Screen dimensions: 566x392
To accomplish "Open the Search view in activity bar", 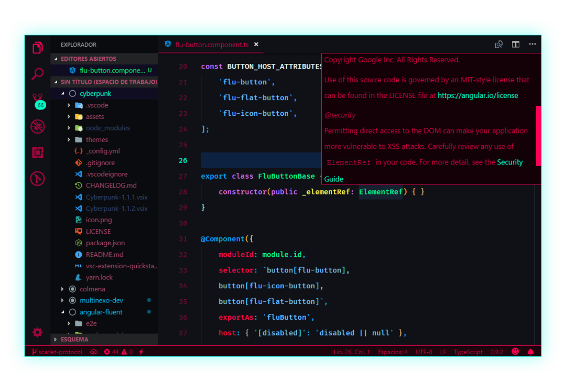I will [38, 74].
